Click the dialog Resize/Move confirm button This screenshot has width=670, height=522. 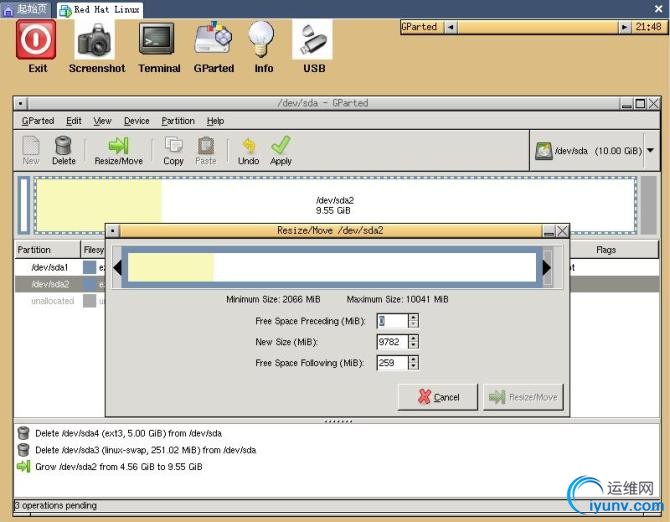pyautogui.click(x=523, y=397)
